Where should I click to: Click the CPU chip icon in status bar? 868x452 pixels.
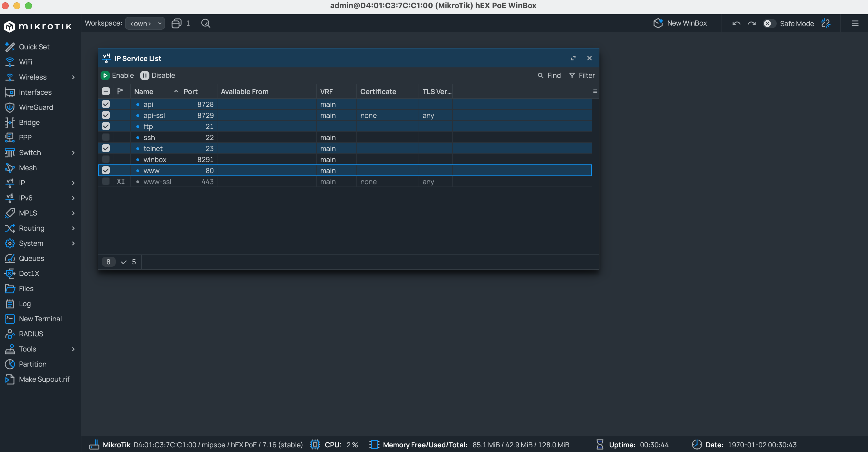315,444
